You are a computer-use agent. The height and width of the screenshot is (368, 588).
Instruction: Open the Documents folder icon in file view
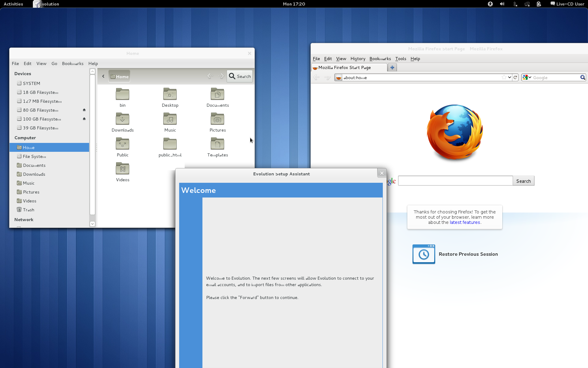(x=217, y=94)
